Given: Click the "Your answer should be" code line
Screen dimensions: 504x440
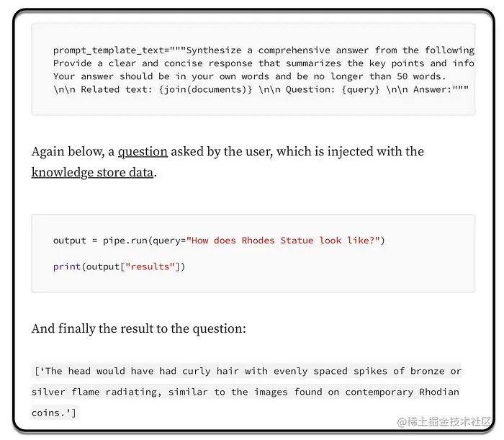Looking at the screenshot, I should 250,76.
